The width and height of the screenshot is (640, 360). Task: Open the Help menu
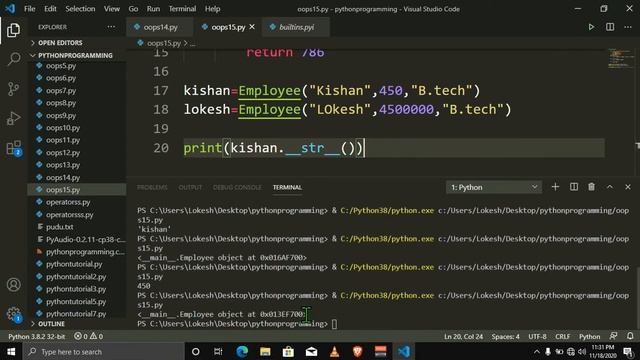212,9
